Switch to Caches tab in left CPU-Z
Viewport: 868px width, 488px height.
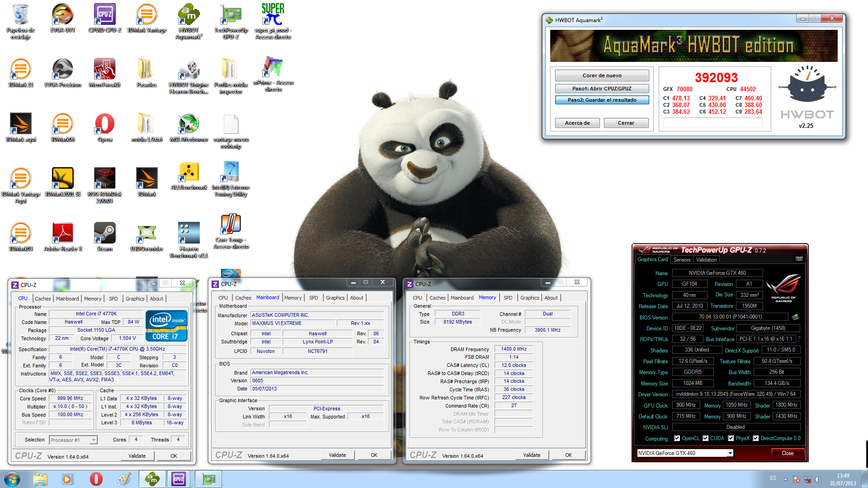coord(43,299)
